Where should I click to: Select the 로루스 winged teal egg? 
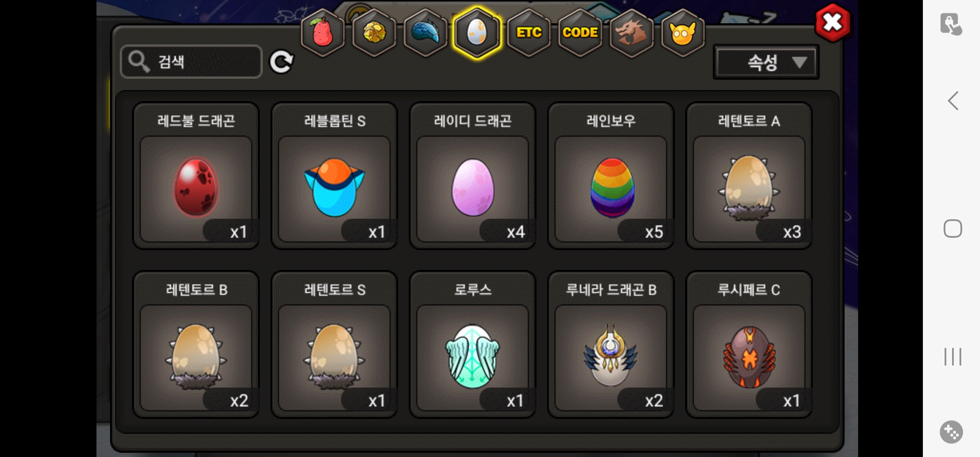click(x=473, y=344)
